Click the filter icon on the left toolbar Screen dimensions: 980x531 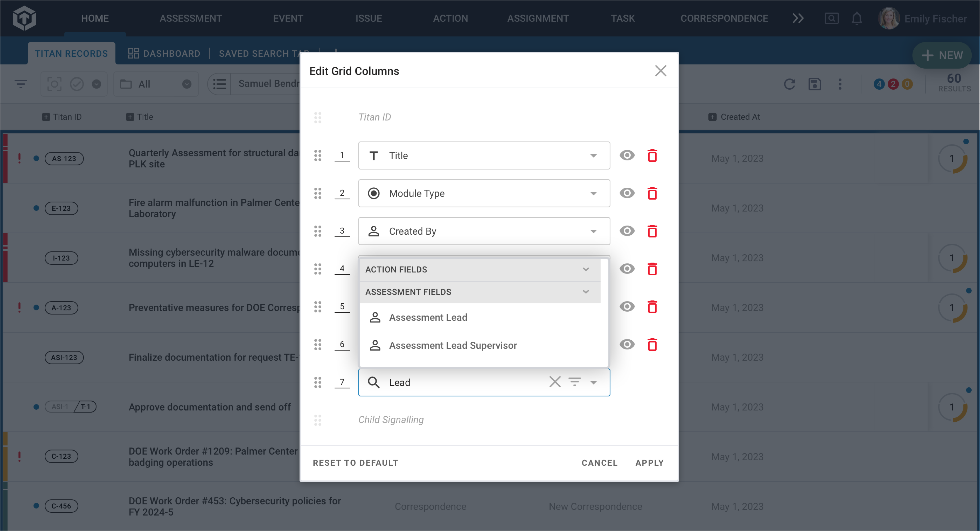click(x=21, y=84)
